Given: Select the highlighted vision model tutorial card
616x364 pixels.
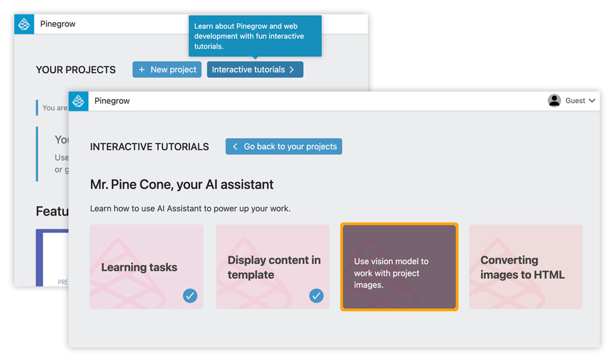Looking at the screenshot, I should pyautogui.click(x=399, y=266).
